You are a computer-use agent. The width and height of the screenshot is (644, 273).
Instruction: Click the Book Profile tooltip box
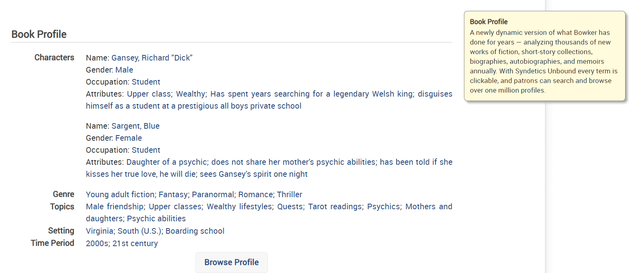pos(545,56)
